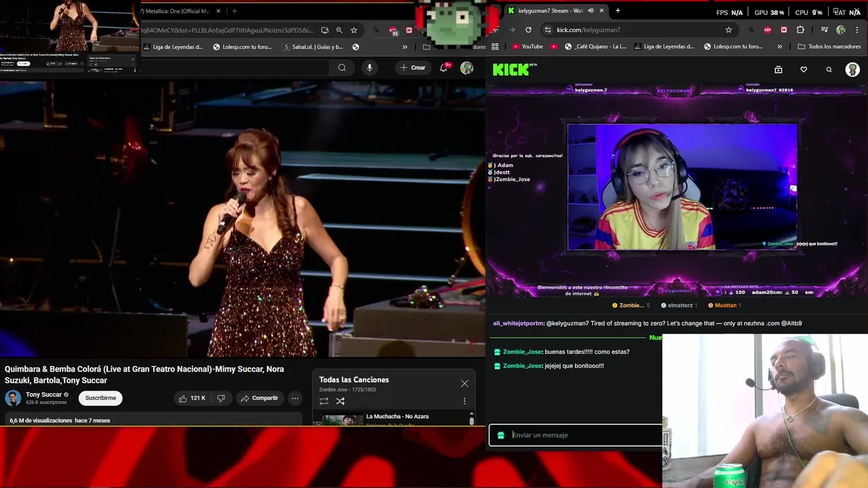
Task: Open the YouTube bookmark in Kick window
Action: click(x=527, y=47)
